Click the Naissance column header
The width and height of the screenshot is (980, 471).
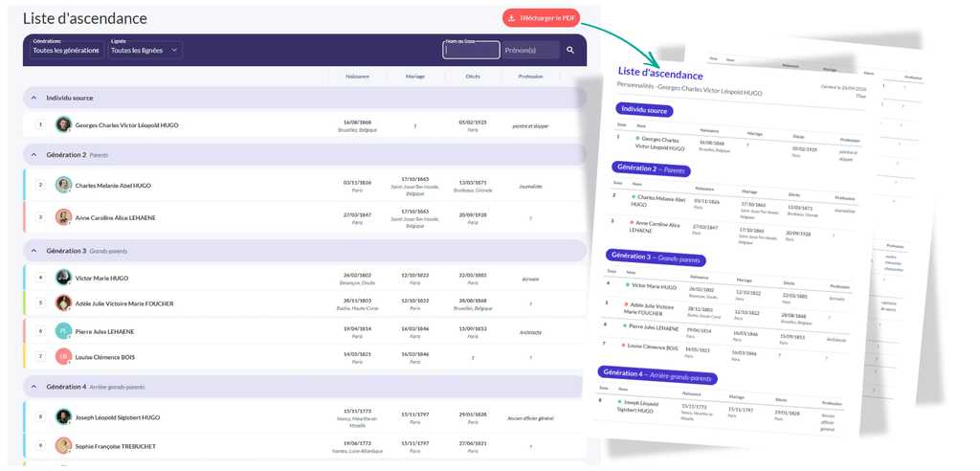pyautogui.click(x=358, y=77)
